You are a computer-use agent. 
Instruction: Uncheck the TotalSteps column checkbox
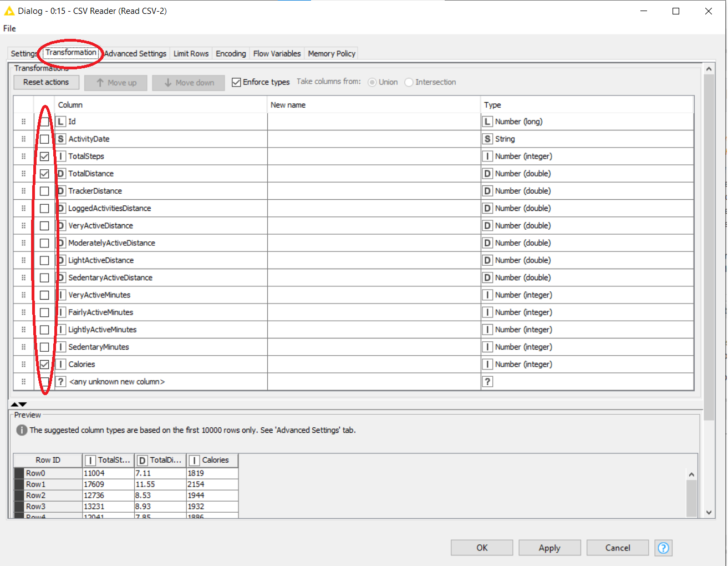click(45, 156)
